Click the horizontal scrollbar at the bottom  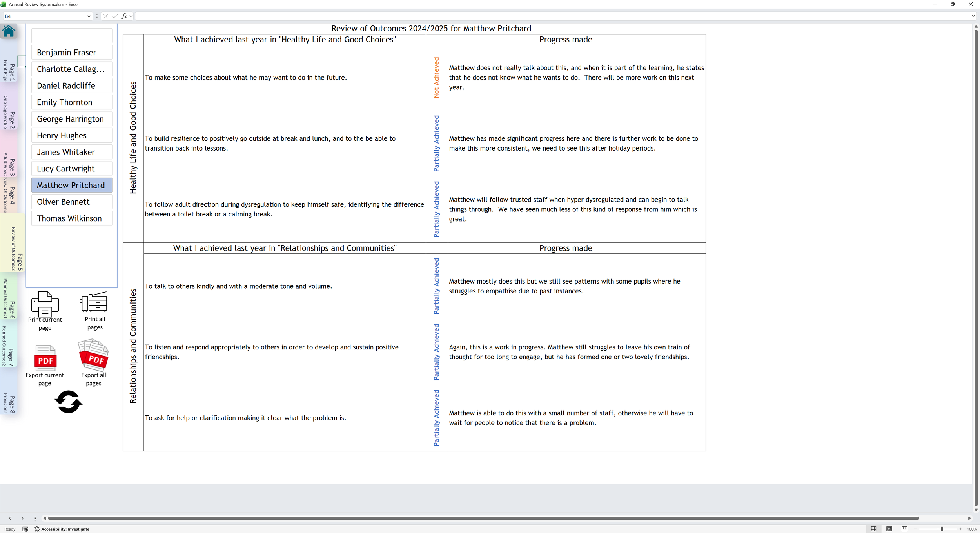483,518
